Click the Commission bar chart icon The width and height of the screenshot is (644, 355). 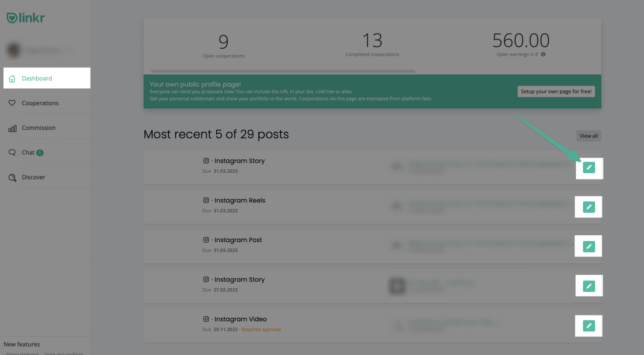pyautogui.click(x=12, y=128)
